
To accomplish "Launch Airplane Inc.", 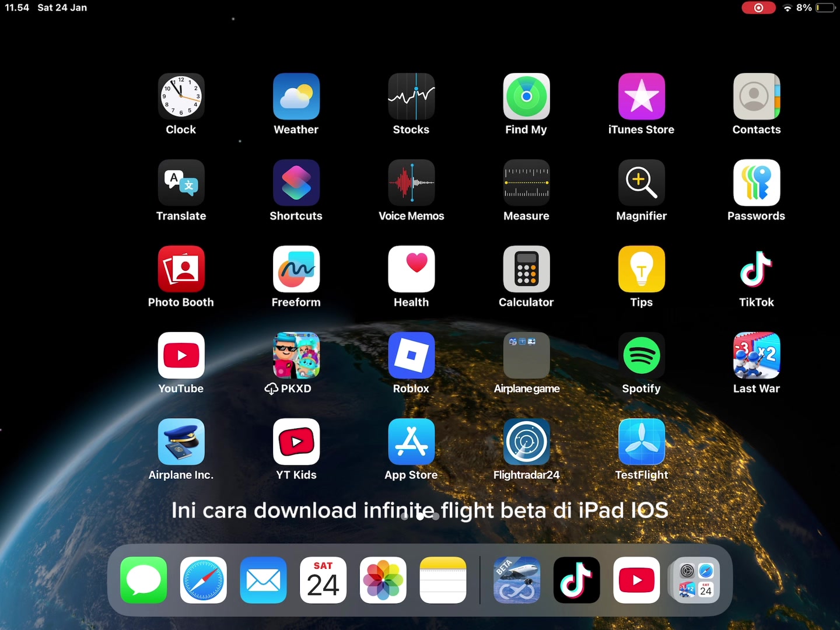I will (181, 442).
